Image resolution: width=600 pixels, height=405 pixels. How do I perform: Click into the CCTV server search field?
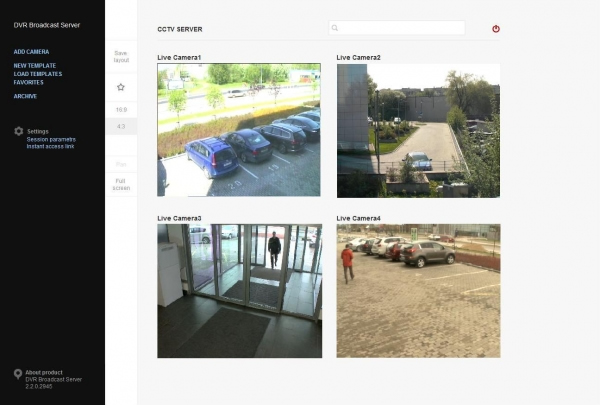click(397, 28)
